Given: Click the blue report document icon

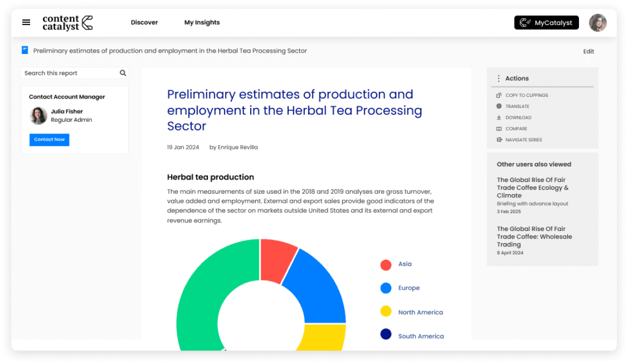Looking at the screenshot, I should click(x=25, y=50).
